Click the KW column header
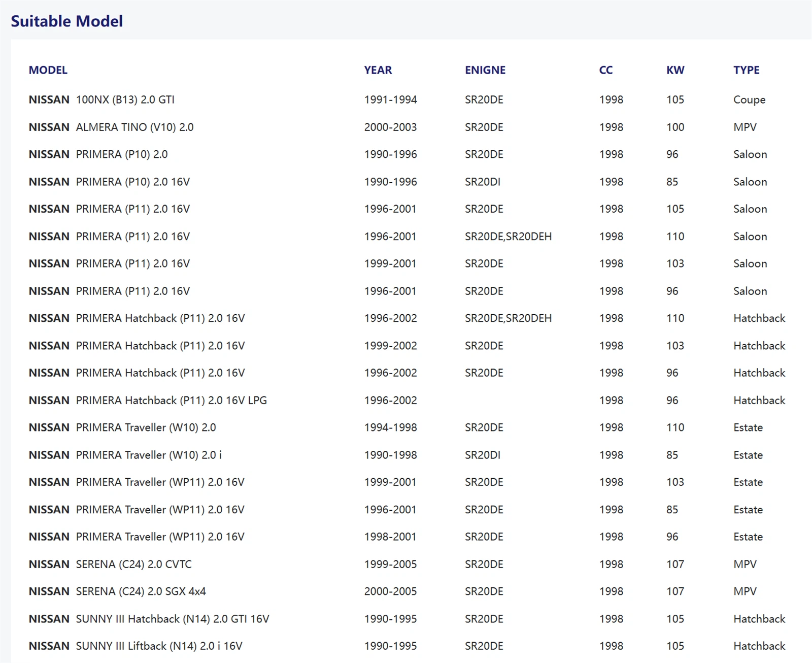The image size is (812, 663). point(675,70)
